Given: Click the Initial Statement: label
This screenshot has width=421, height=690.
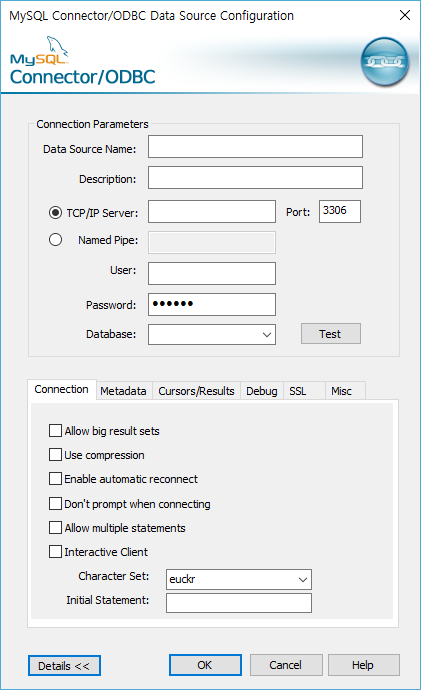Looking at the screenshot, I should pyautogui.click(x=108, y=600).
